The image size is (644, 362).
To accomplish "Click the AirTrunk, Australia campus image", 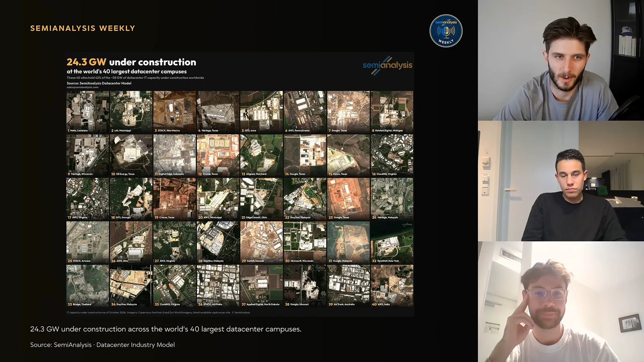I will click(349, 286).
